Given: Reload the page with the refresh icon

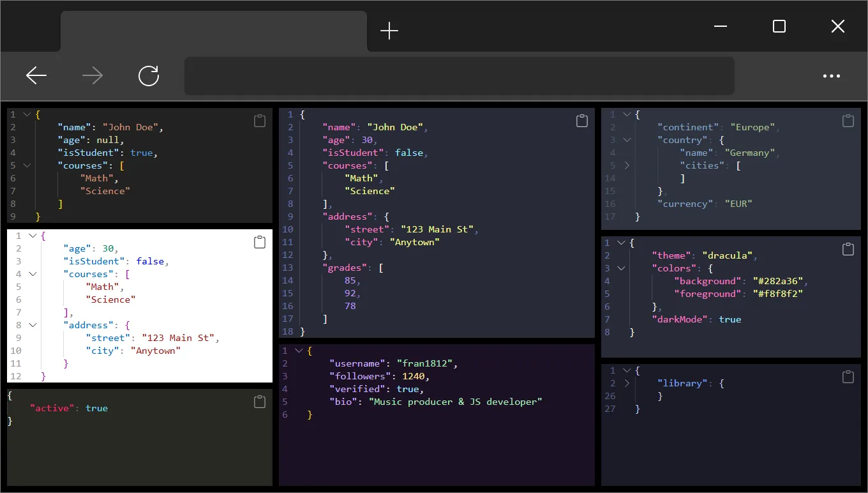Looking at the screenshot, I should tap(149, 76).
